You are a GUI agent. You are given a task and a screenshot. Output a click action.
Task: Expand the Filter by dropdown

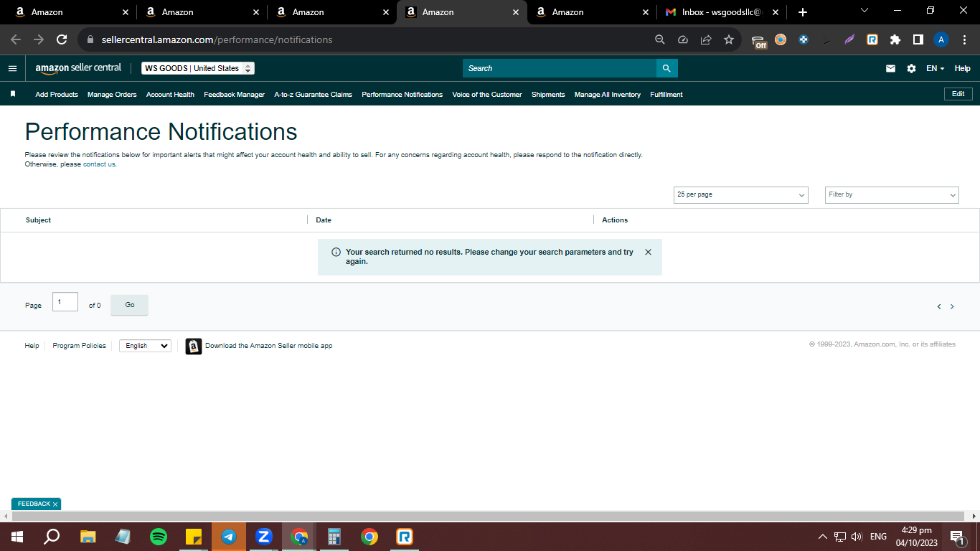892,194
